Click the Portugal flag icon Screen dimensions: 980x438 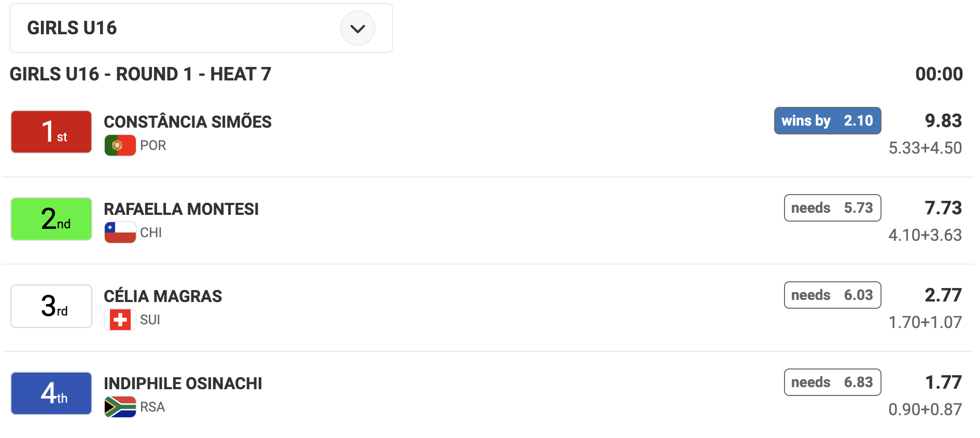120,145
